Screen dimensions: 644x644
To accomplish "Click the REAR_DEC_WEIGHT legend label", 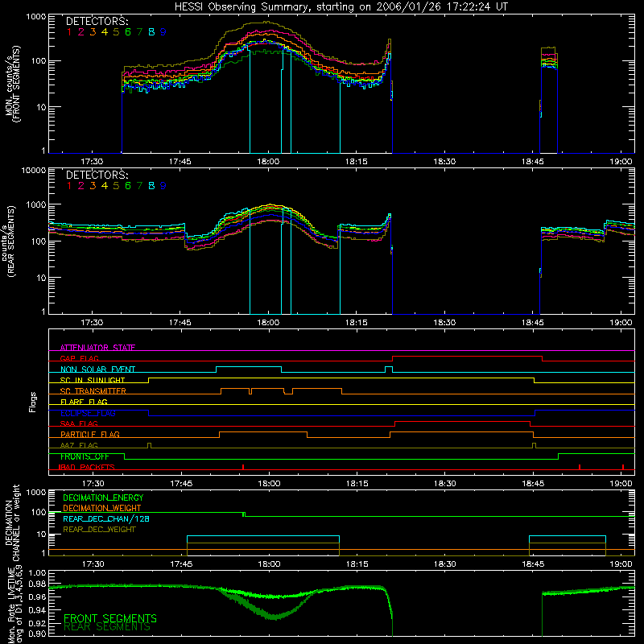I will (99, 530).
